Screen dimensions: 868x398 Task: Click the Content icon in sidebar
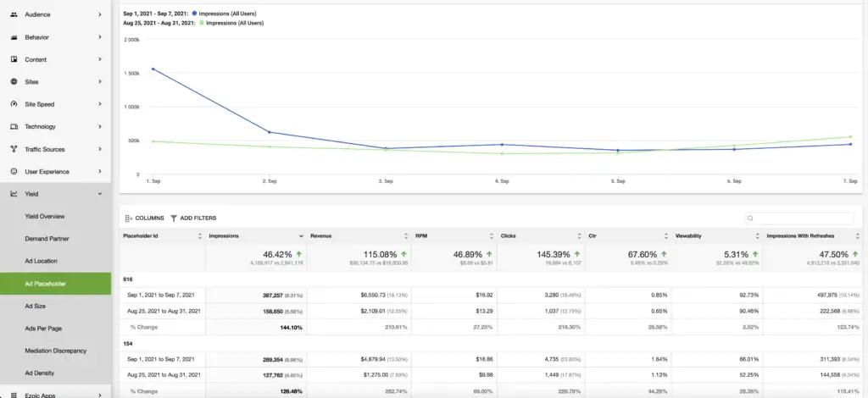pyautogui.click(x=14, y=59)
